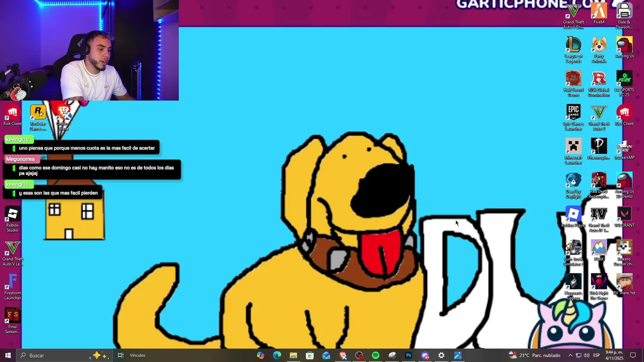Screen dimensions: 644x362
Task: Open Outlook from the taskbar
Action: (x=327, y=355)
